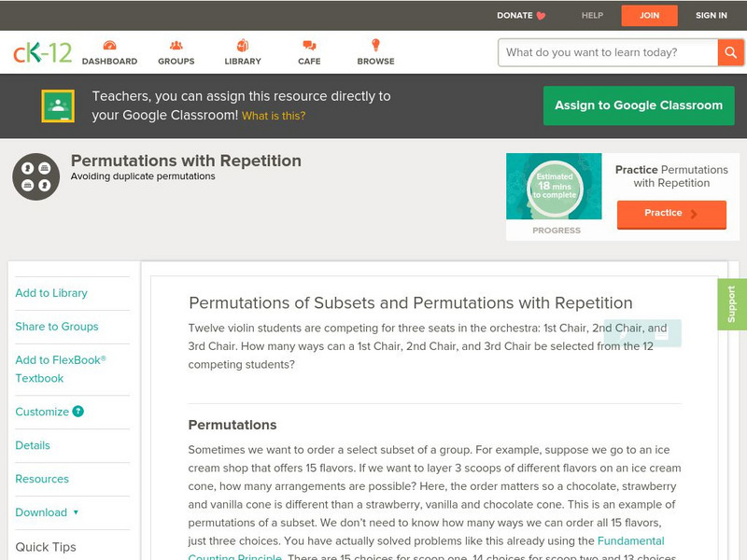Click the CK-12 logo

42,53
